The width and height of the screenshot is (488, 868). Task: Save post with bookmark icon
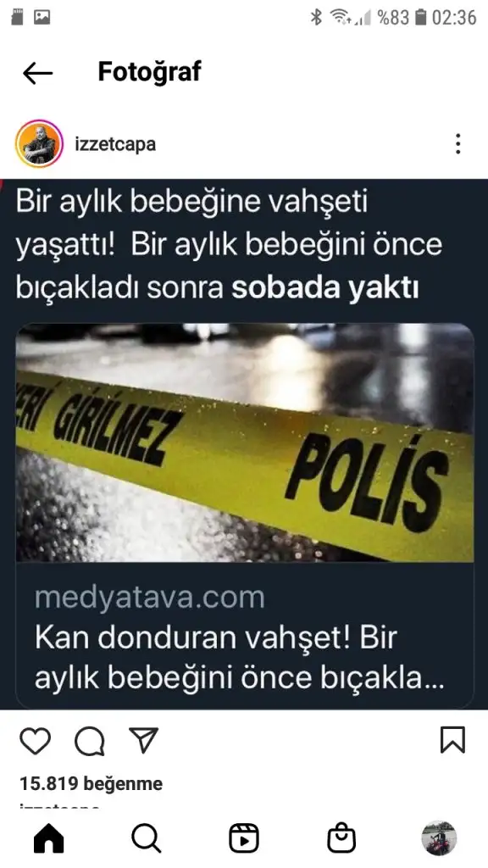[452, 740]
